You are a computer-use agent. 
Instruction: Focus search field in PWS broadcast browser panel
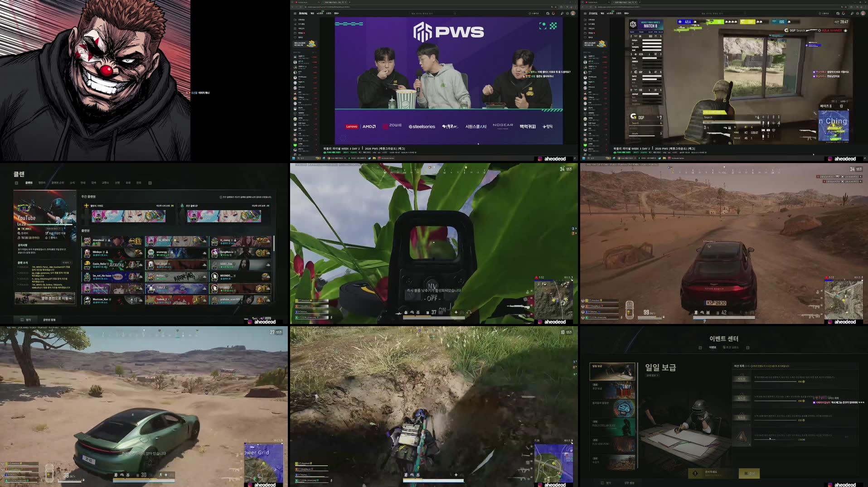point(433,14)
